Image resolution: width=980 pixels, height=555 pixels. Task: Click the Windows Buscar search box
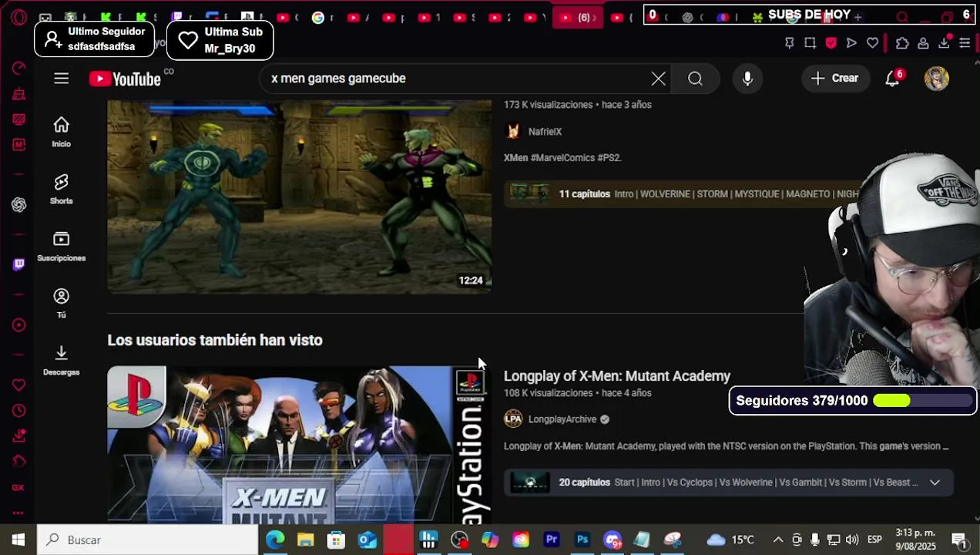tap(147, 540)
